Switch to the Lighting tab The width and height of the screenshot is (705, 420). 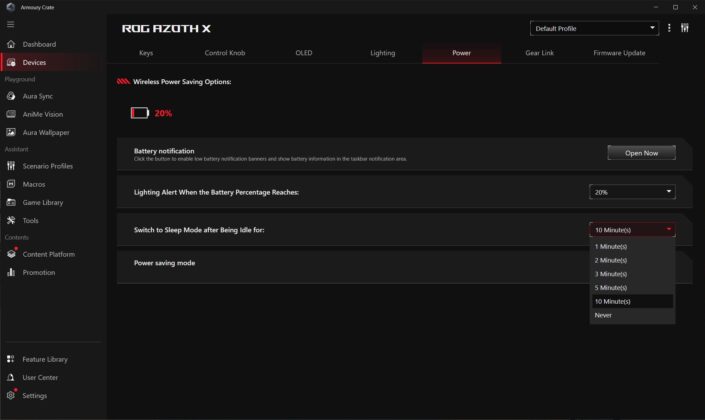(x=383, y=53)
